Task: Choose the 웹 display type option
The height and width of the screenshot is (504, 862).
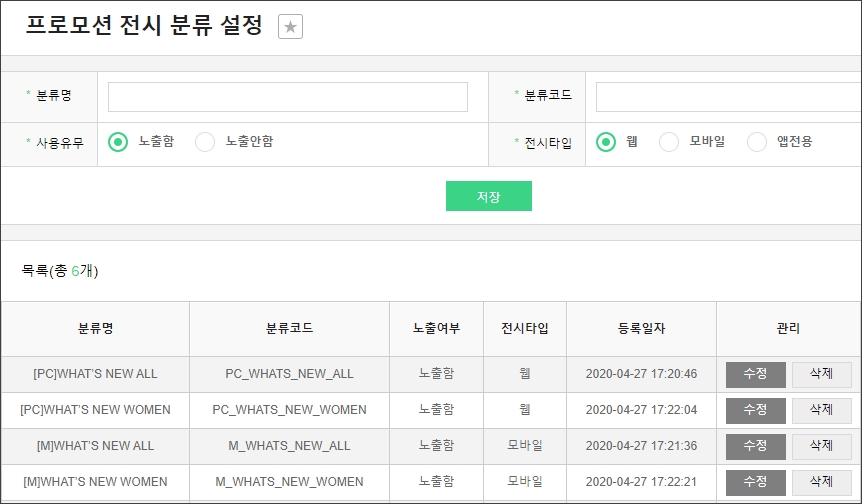Action: [x=606, y=142]
